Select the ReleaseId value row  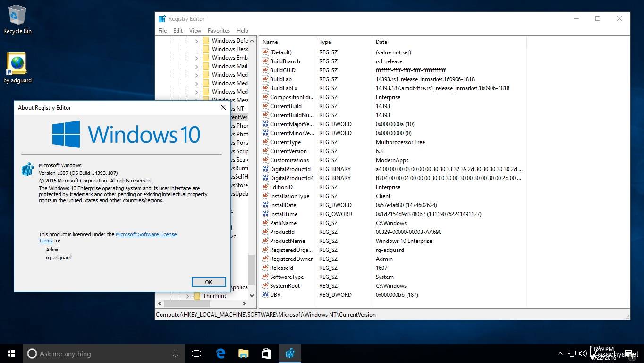tap(392, 268)
